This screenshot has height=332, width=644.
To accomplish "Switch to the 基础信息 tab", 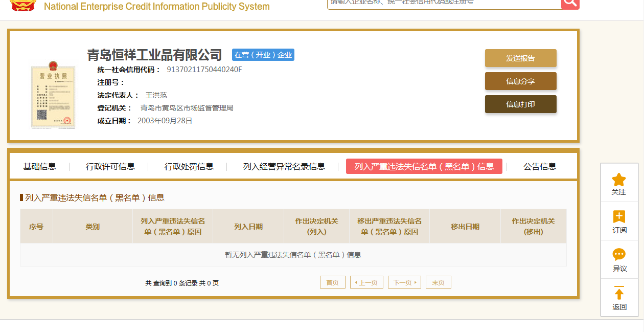I will (x=39, y=166).
